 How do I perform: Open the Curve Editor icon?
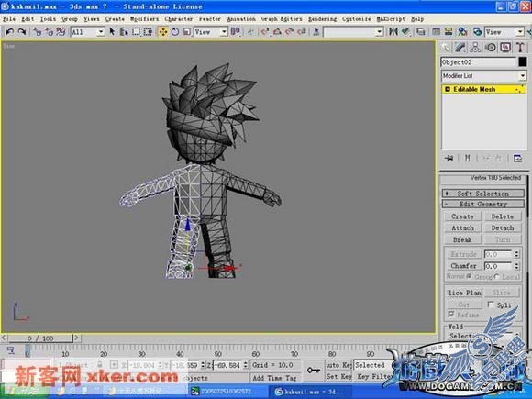tap(437, 32)
